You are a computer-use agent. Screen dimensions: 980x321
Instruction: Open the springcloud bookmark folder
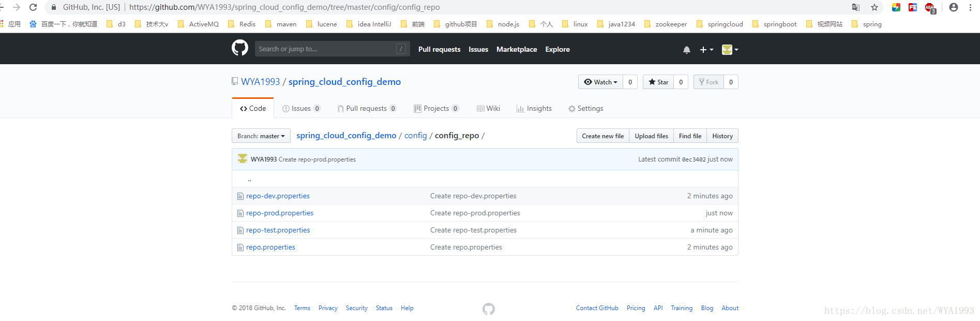click(720, 24)
